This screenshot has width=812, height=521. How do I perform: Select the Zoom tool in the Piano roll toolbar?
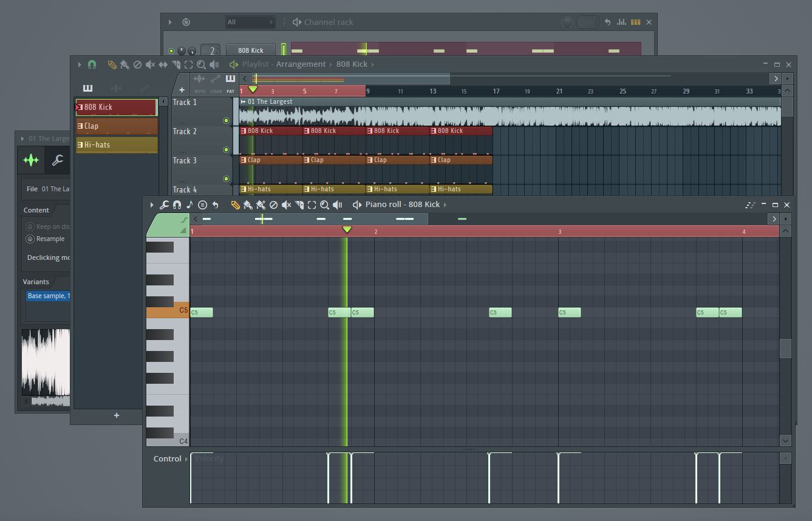[324, 205]
